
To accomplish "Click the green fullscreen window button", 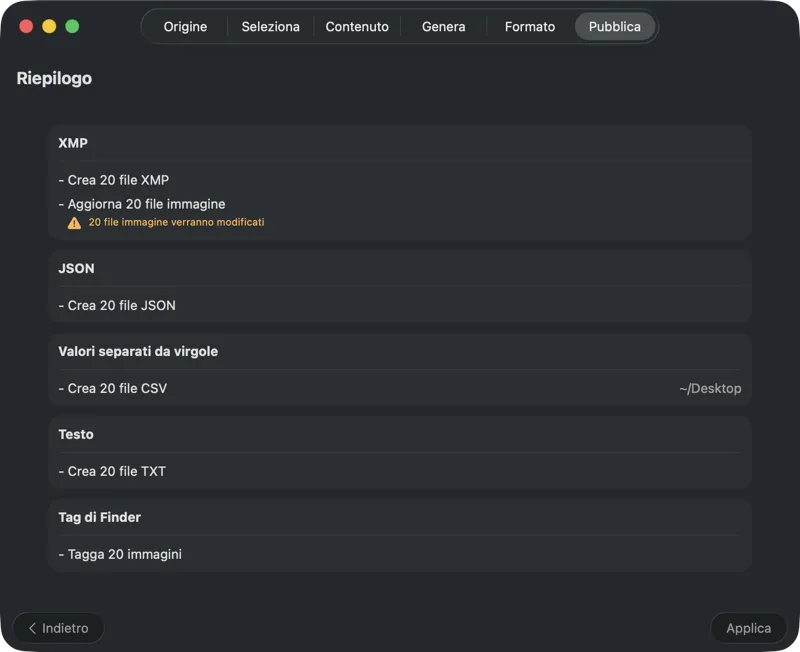I will point(72,26).
